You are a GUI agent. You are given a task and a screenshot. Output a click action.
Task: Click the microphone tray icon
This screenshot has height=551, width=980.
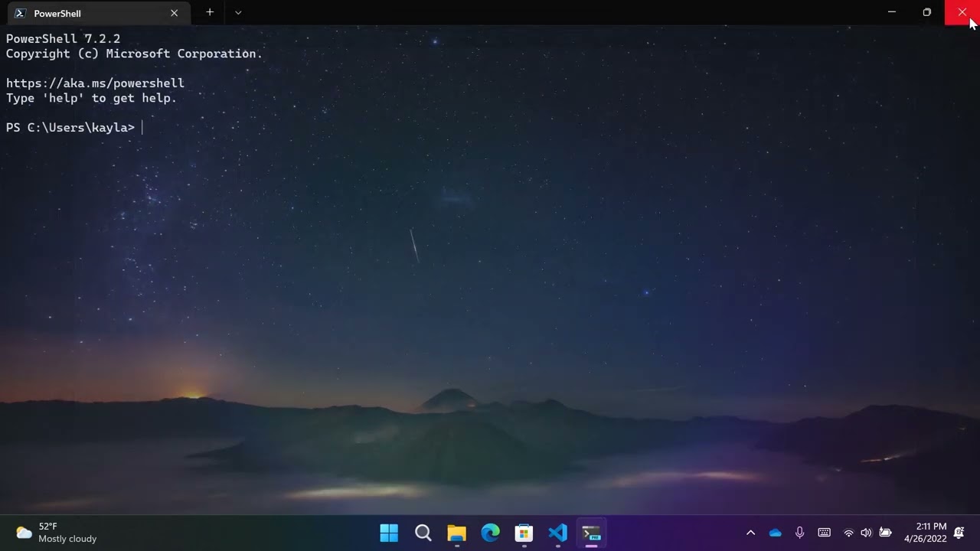[799, 533]
